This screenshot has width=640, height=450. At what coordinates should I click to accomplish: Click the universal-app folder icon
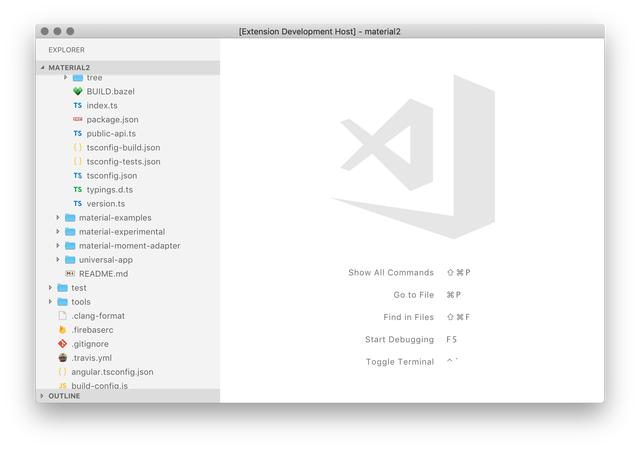click(x=70, y=260)
